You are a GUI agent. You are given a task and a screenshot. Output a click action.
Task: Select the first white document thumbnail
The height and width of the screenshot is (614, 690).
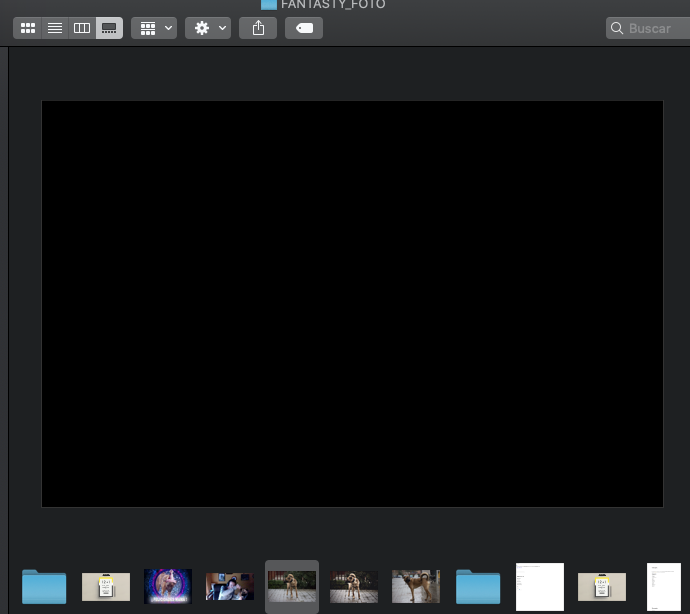(540, 586)
